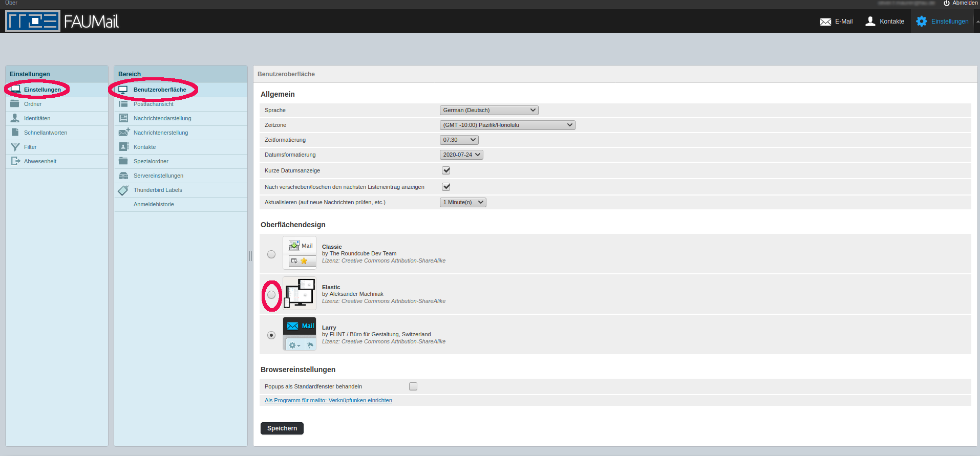Open Servereinstellungen via its server icon
The image size is (980, 456).
pos(123,176)
